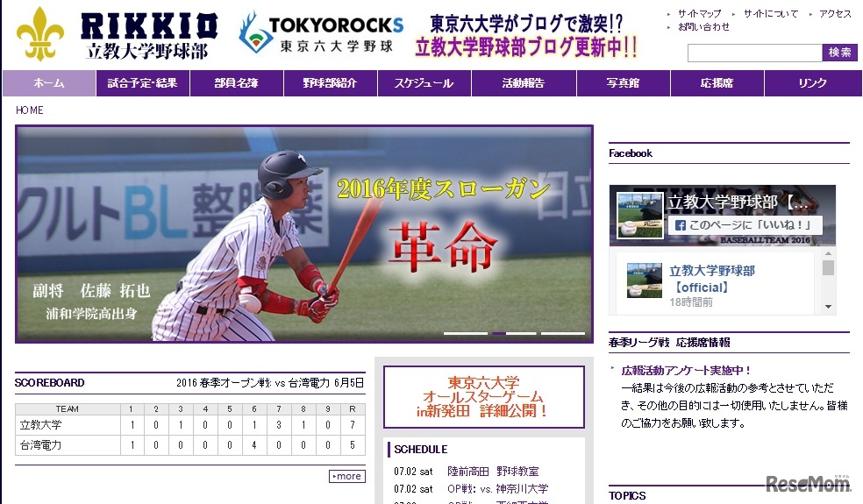
Task: Select the ホーム navigation tab
Action: click(49, 83)
